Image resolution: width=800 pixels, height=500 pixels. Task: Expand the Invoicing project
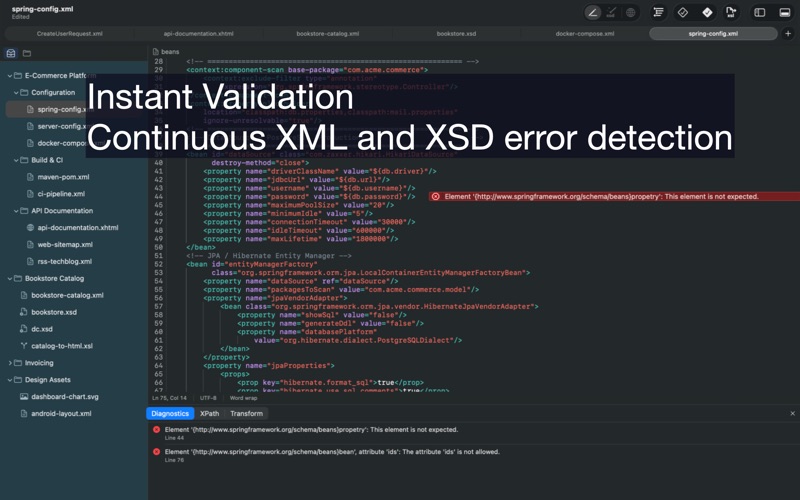(x=10, y=363)
